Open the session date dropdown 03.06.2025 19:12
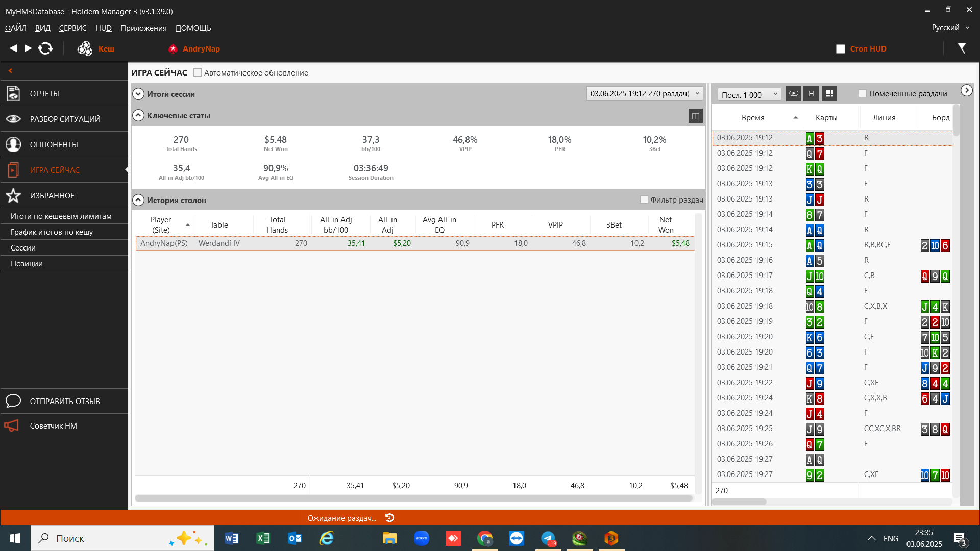The width and height of the screenshot is (980, 551). [x=645, y=93]
